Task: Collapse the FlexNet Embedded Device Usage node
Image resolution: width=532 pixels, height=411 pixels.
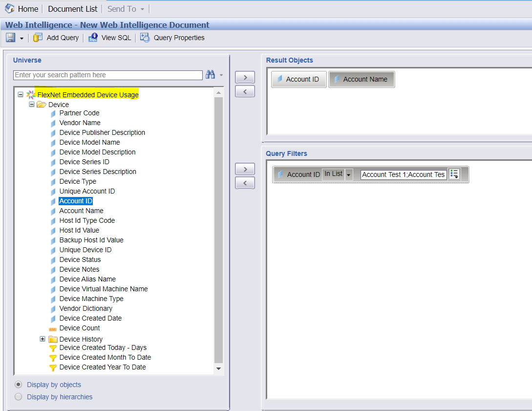Action: pyautogui.click(x=21, y=95)
